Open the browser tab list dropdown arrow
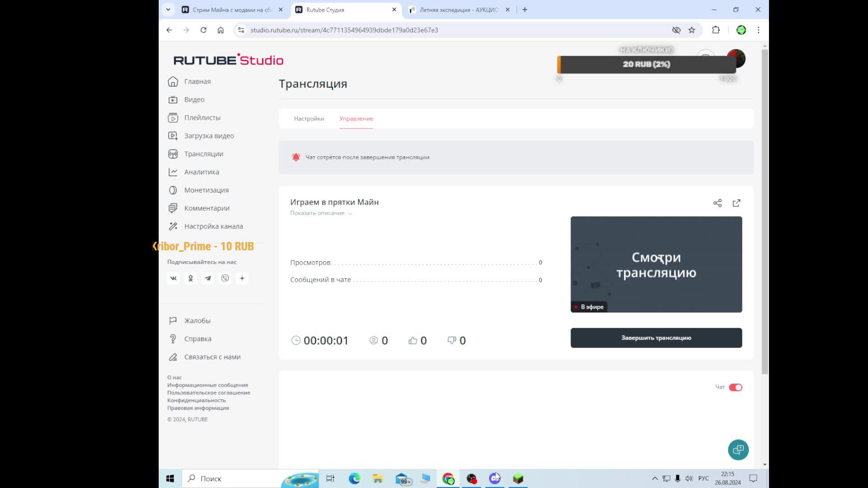 point(168,9)
